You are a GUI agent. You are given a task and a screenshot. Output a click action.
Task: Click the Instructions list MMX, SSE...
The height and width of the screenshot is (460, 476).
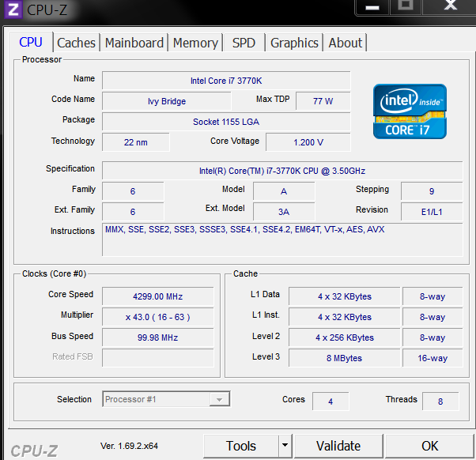pyautogui.click(x=282, y=239)
